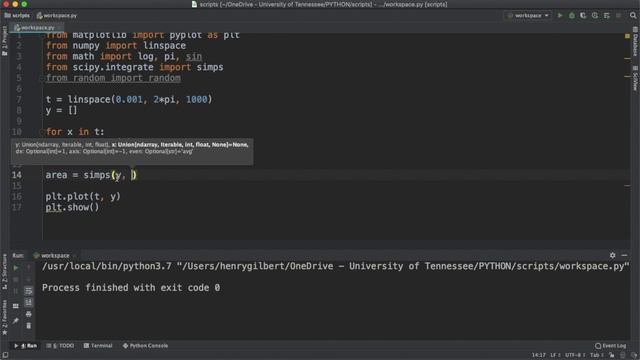Open the TODO tool window
This screenshot has height=360, width=640.
point(60,346)
